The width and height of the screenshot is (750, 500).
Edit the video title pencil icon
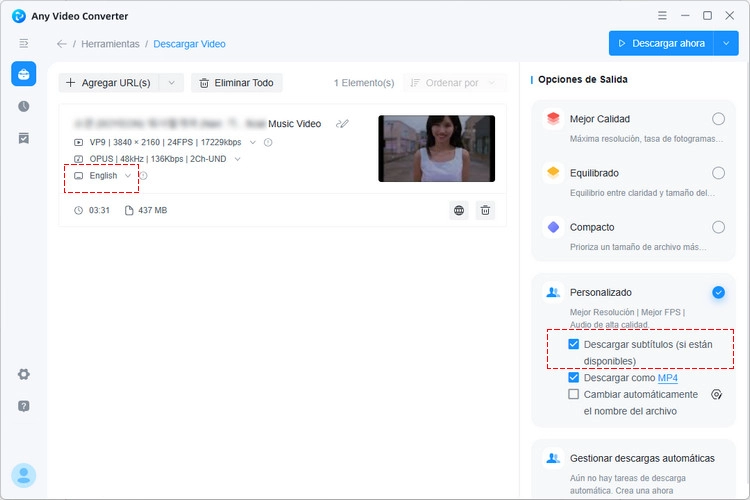[342, 124]
